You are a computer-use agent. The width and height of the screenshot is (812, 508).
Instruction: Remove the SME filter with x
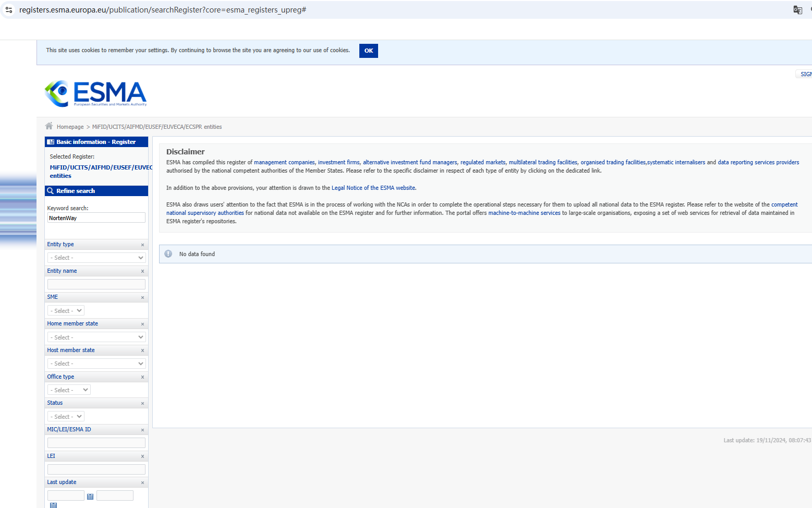click(x=142, y=297)
